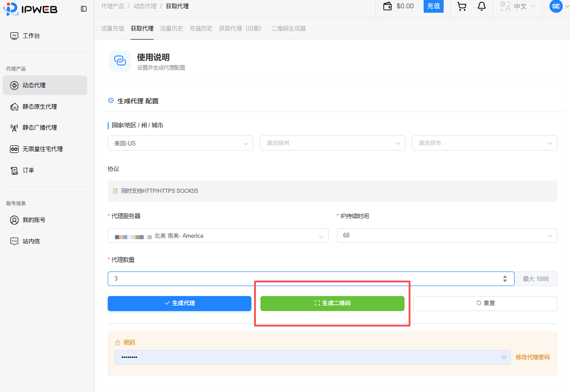Click the 重置 reset button
Image resolution: width=570 pixels, height=392 pixels.
[485, 303]
